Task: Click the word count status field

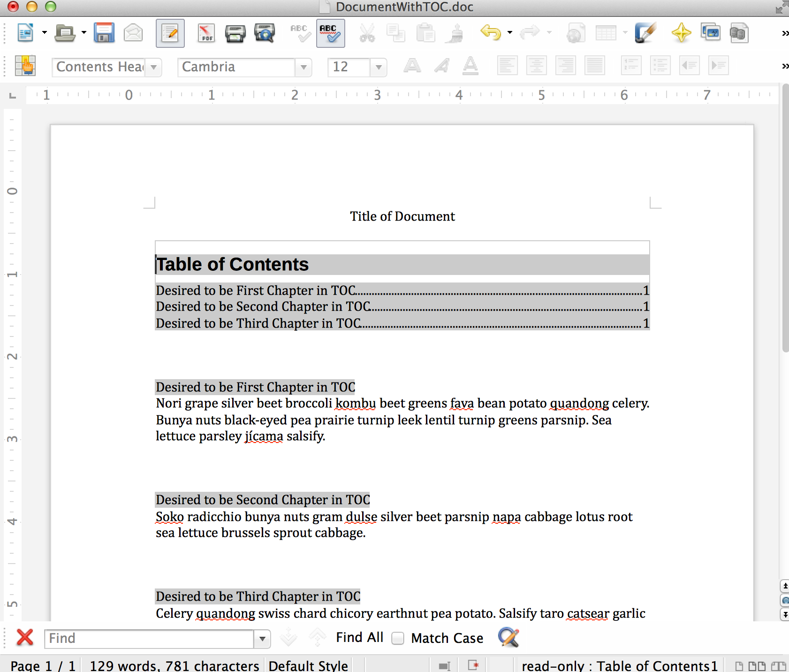Action: pos(174,665)
